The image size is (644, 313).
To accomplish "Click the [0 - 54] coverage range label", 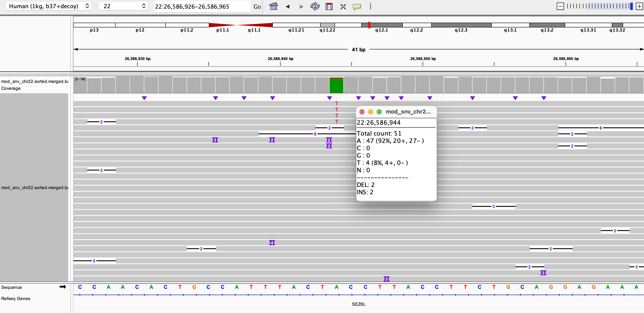I will pos(80,79).
